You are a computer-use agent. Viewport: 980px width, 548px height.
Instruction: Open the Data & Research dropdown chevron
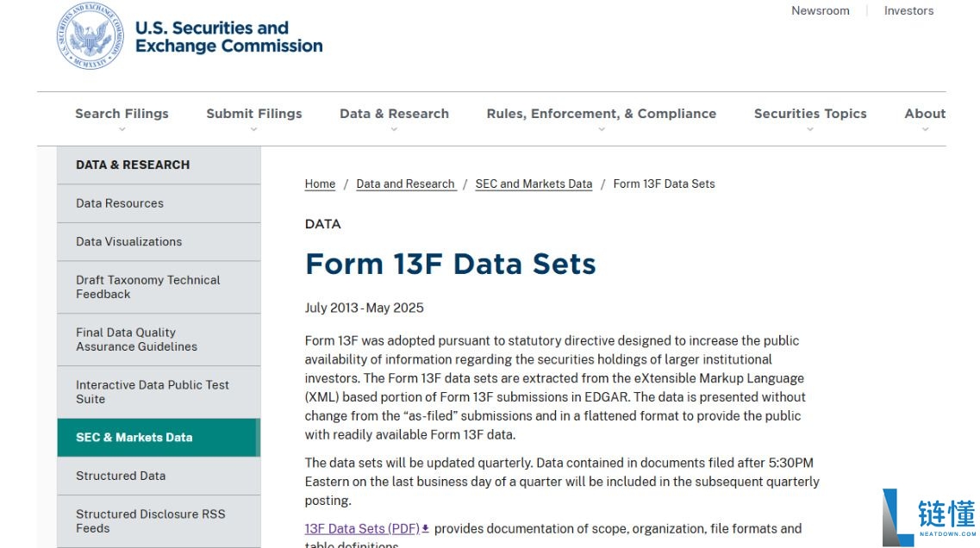[x=394, y=129]
